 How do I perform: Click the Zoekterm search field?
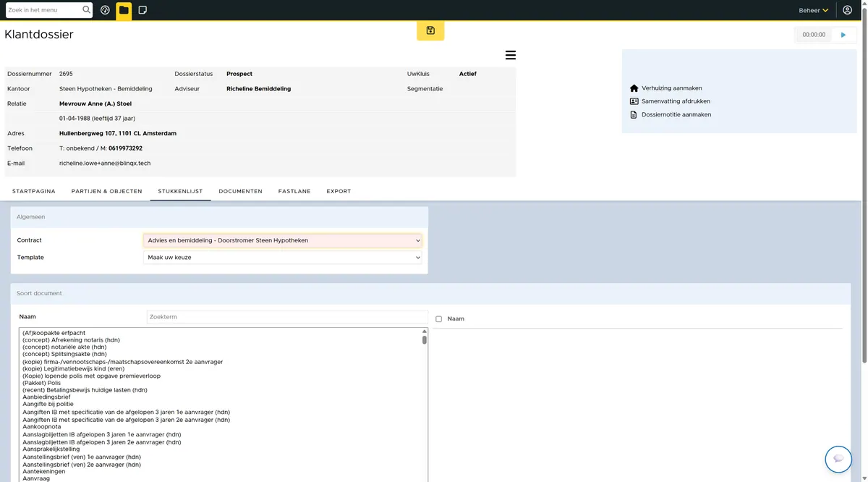click(287, 317)
